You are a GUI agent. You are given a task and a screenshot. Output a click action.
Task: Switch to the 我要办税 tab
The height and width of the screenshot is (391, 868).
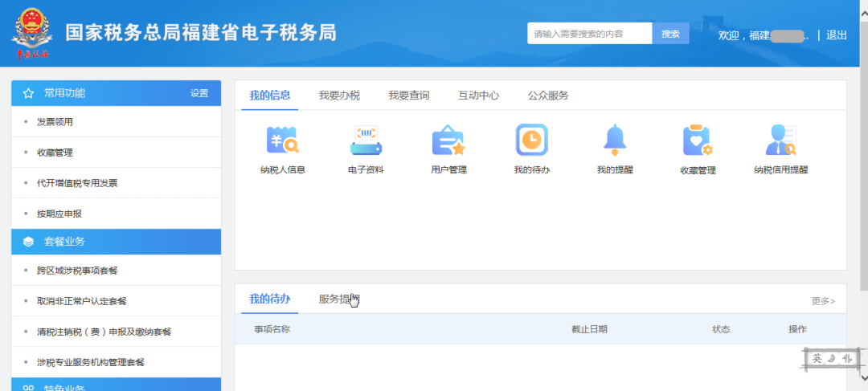click(339, 95)
